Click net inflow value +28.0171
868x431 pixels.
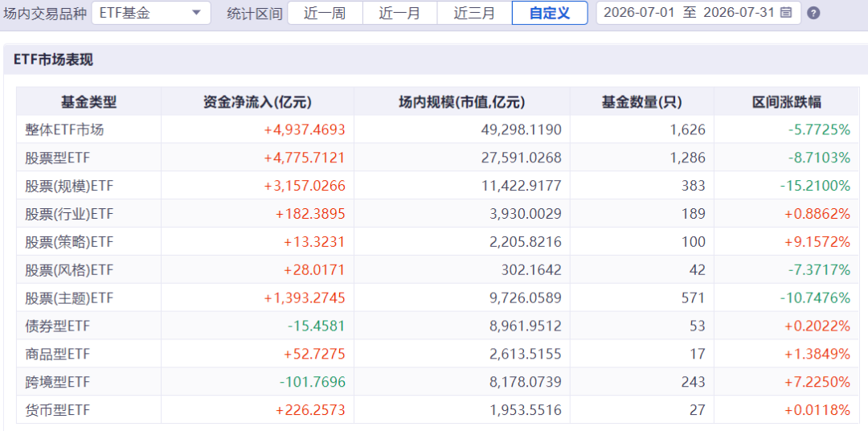pyautogui.click(x=314, y=270)
